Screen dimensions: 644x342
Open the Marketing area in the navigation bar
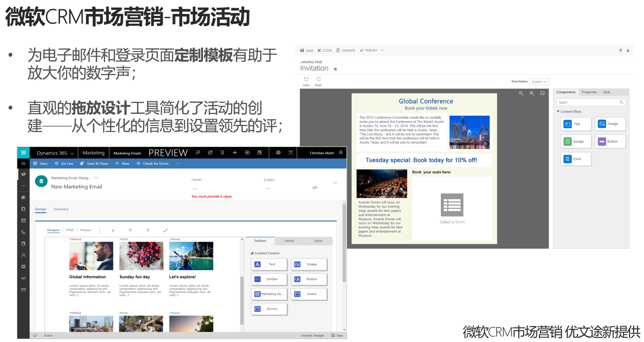tap(93, 153)
